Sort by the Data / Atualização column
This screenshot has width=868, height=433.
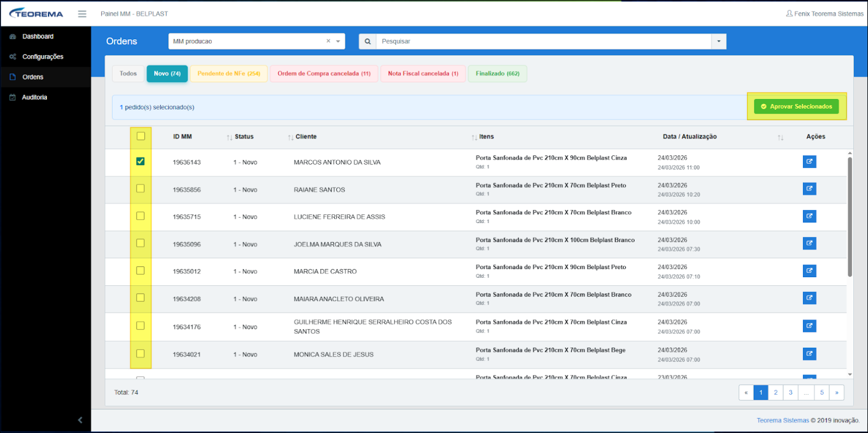tap(780, 137)
